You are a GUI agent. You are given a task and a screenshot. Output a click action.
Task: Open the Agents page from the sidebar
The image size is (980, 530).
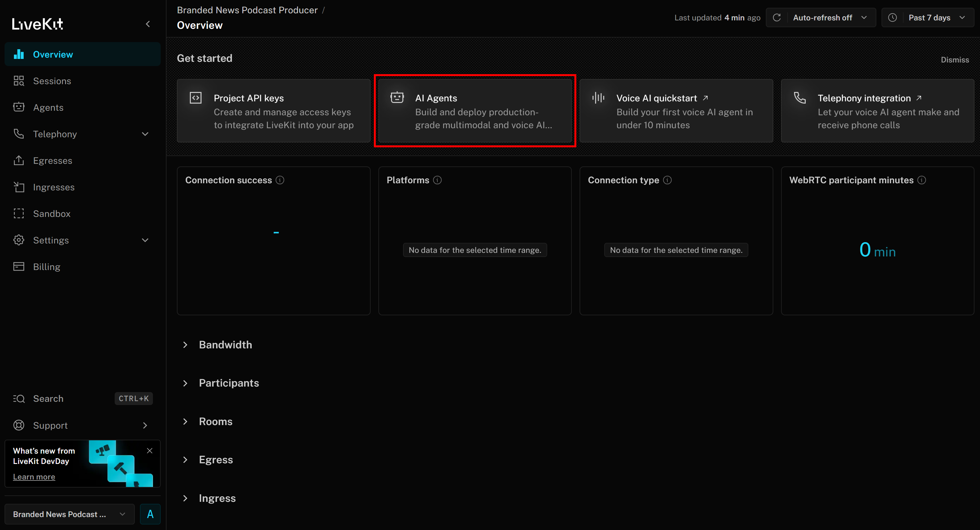click(48, 107)
